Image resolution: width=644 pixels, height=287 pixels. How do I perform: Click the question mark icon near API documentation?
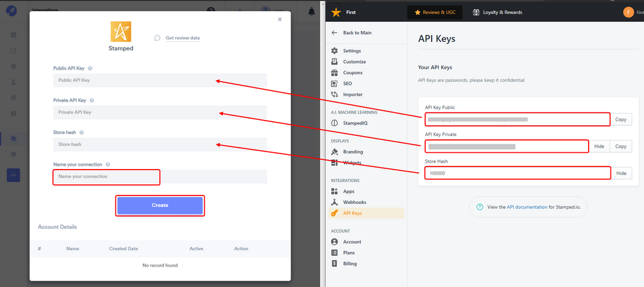(x=480, y=207)
